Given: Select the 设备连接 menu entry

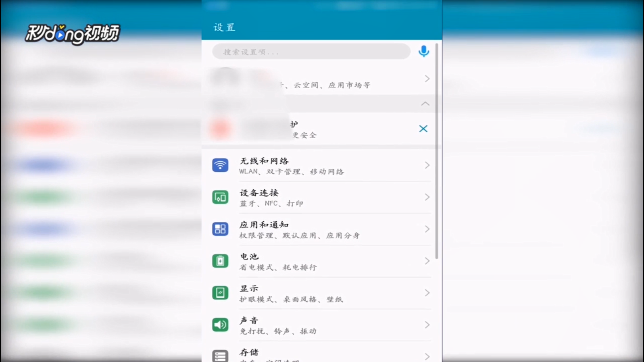Looking at the screenshot, I should (321, 197).
